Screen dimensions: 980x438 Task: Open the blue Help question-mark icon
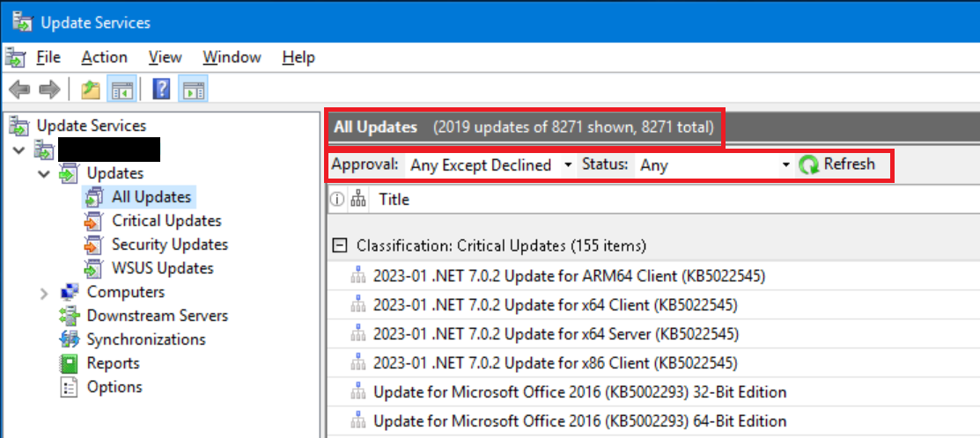pyautogui.click(x=161, y=89)
